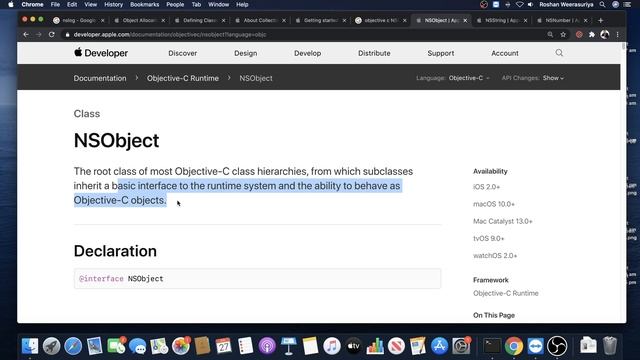Viewport: 640px width, 360px height.
Task: Open the Music app in the Dock
Action: (x=331, y=346)
